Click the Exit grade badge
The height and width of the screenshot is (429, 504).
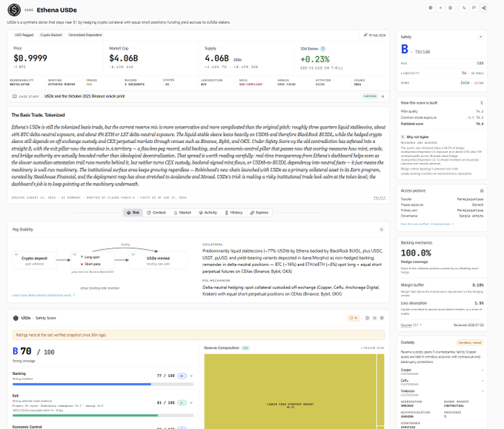click(182, 402)
